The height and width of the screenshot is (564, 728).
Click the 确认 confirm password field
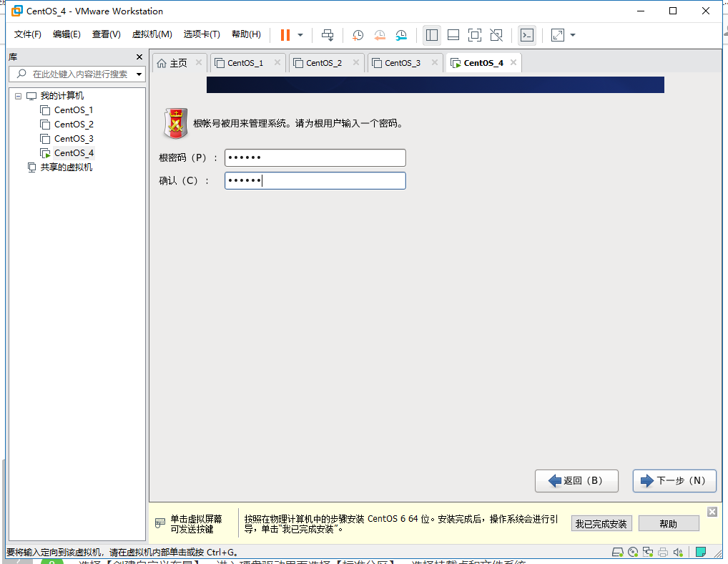pyautogui.click(x=315, y=180)
